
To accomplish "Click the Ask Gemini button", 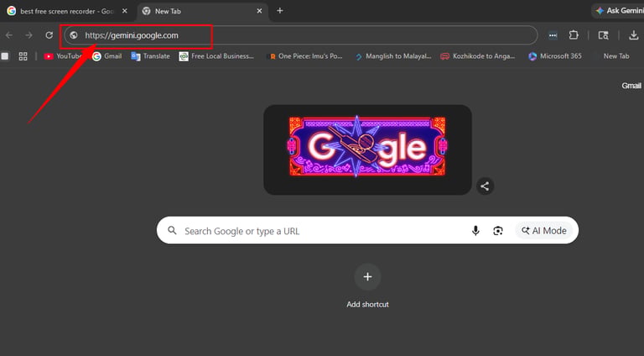I will click(619, 11).
